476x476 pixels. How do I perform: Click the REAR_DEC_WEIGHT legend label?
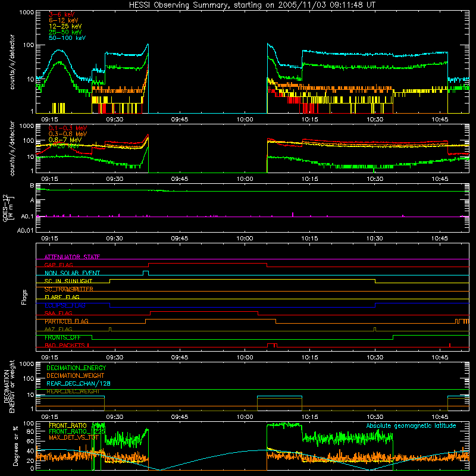click(73, 392)
